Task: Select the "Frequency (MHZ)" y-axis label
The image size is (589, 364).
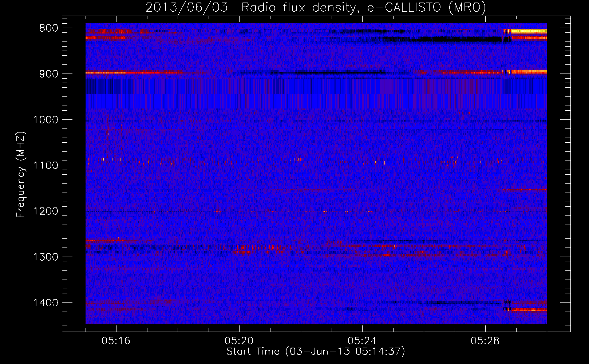Action: click(x=21, y=175)
